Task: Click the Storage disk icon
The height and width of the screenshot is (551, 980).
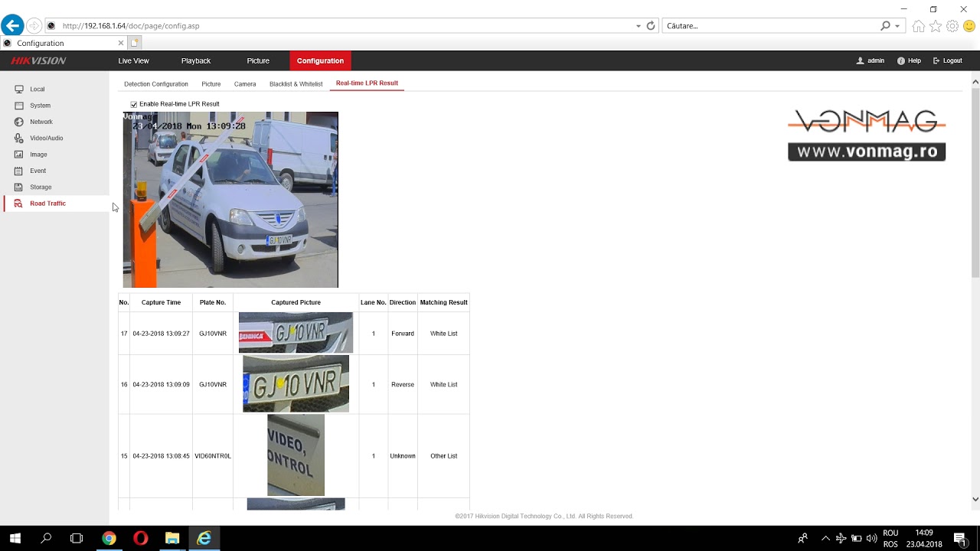Action: 19,187
